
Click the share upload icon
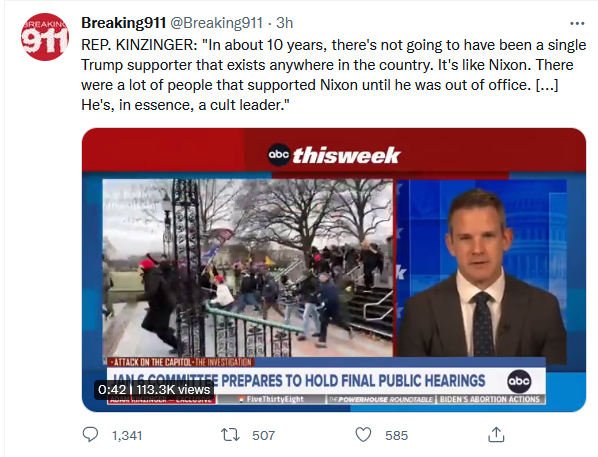tap(496, 434)
